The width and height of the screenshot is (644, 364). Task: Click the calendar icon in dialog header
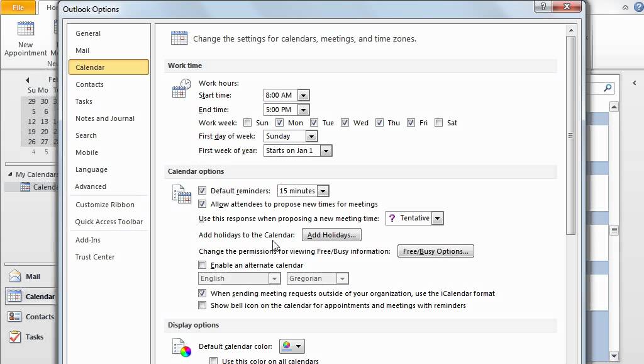coord(179,38)
